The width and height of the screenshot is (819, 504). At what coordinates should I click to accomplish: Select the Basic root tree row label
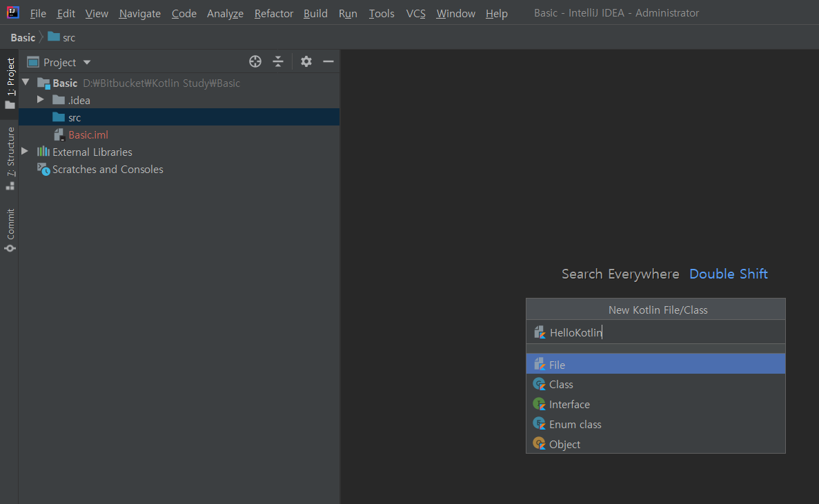[x=65, y=83]
